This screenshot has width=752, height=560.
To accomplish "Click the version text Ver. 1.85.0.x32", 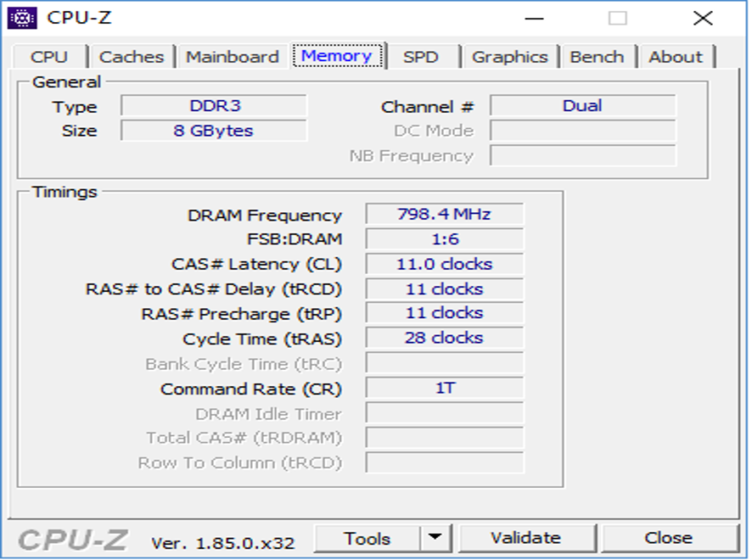I will click(223, 543).
